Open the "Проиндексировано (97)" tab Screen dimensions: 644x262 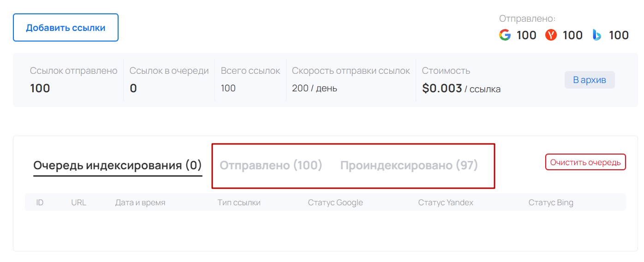[409, 165]
